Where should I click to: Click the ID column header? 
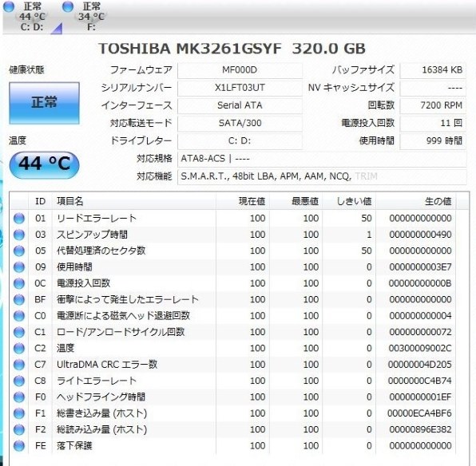click(40, 201)
